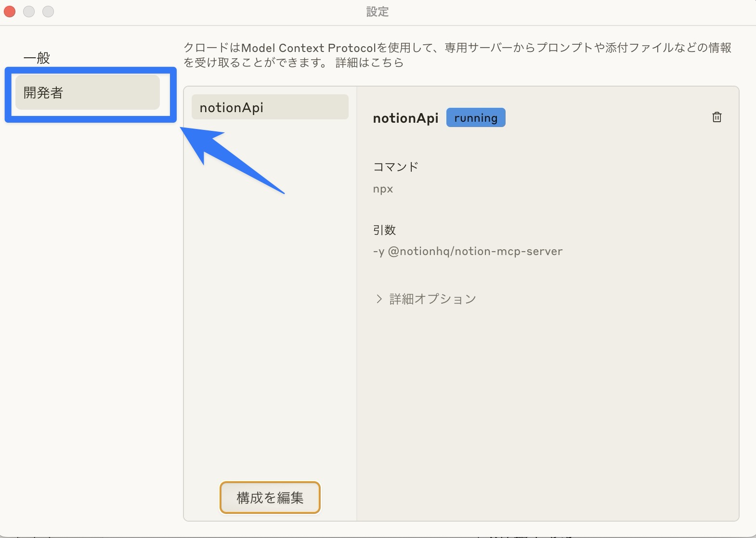Select the 開発者 settings section
The width and height of the screenshot is (756, 538).
[88, 92]
